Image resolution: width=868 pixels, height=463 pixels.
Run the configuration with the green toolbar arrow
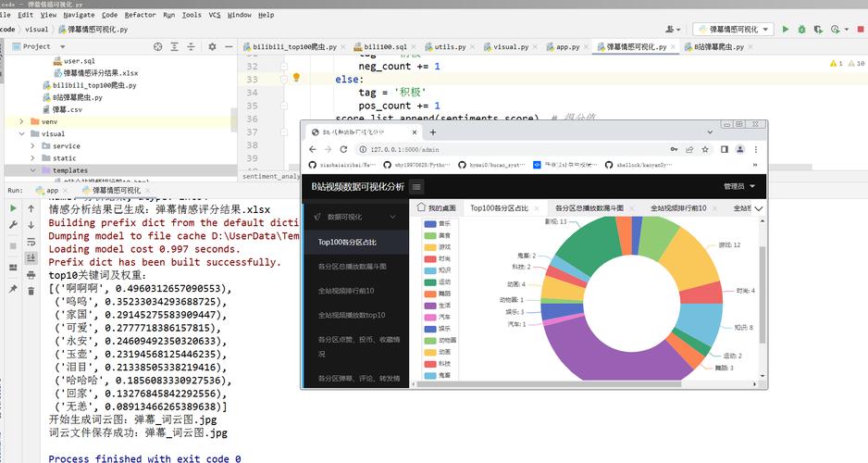785,29
